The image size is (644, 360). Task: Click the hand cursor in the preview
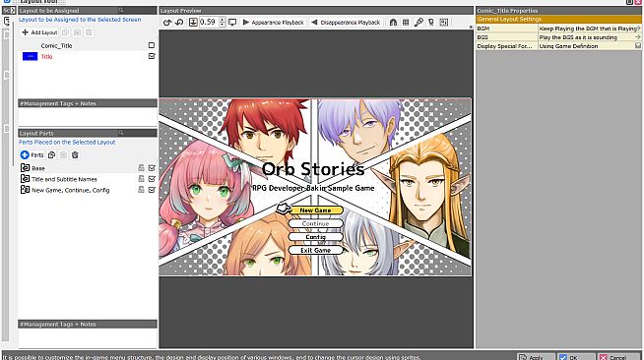click(283, 208)
